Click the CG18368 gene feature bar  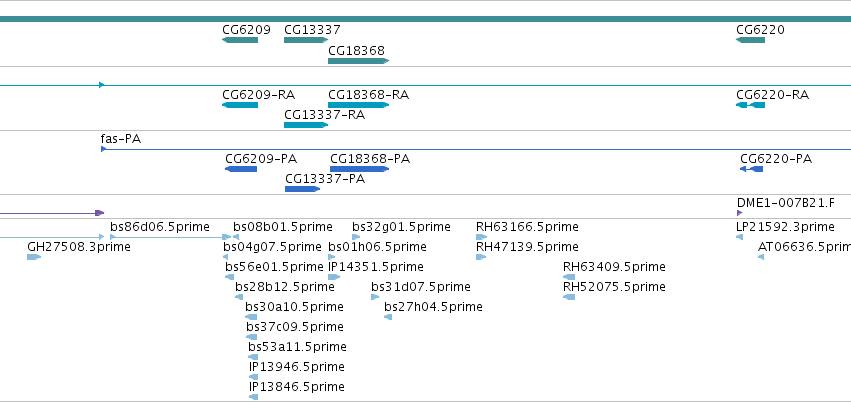pos(359,61)
